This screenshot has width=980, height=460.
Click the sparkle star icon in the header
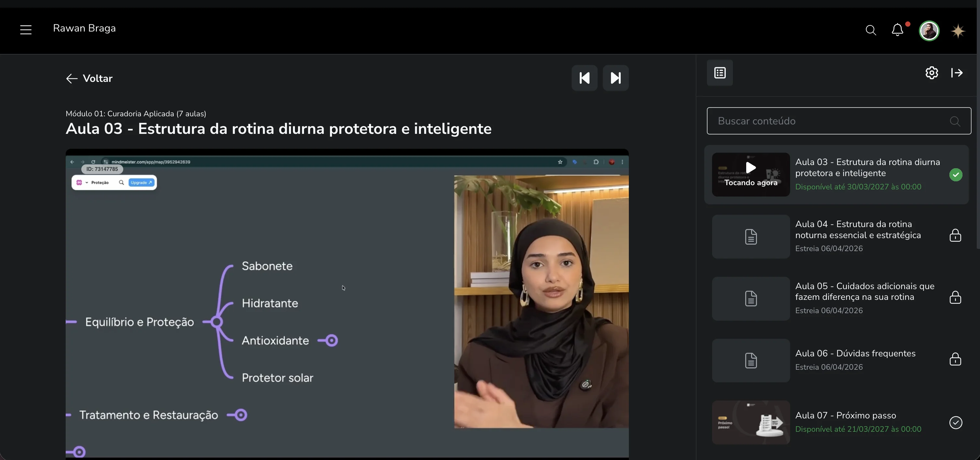(x=958, y=31)
